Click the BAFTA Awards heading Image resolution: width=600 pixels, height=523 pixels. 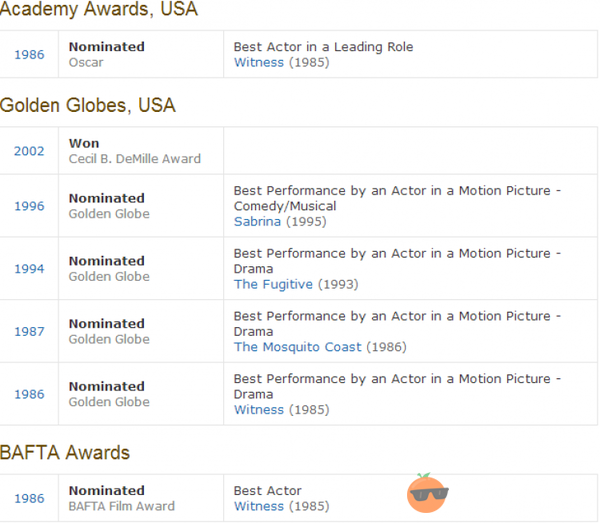[65, 453]
